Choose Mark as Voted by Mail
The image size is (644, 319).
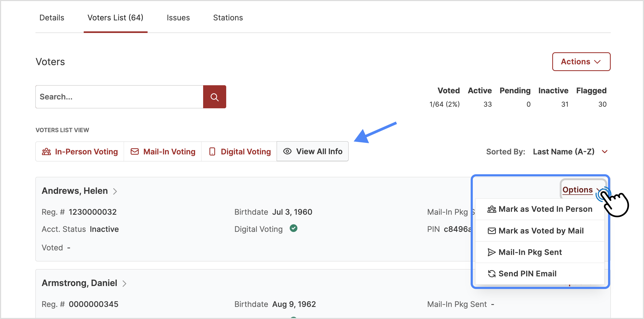point(541,231)
